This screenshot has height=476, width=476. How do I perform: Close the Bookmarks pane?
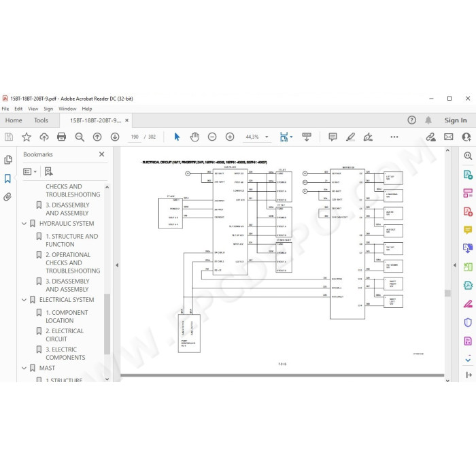102,154
